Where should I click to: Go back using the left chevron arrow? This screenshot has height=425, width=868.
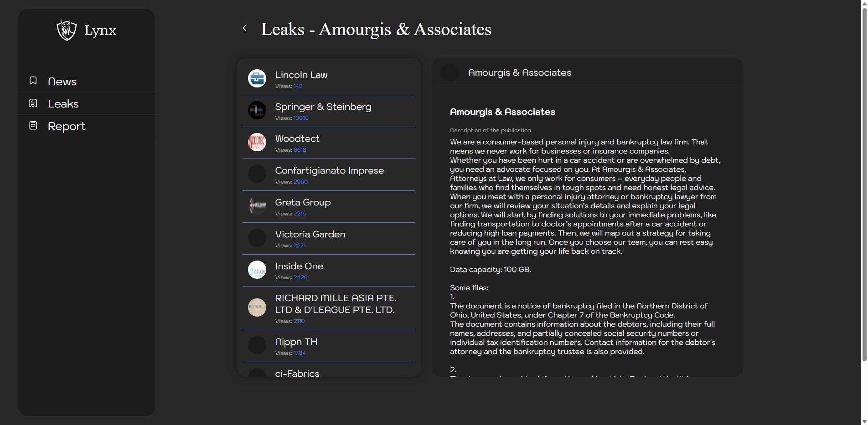pos(245,28)
